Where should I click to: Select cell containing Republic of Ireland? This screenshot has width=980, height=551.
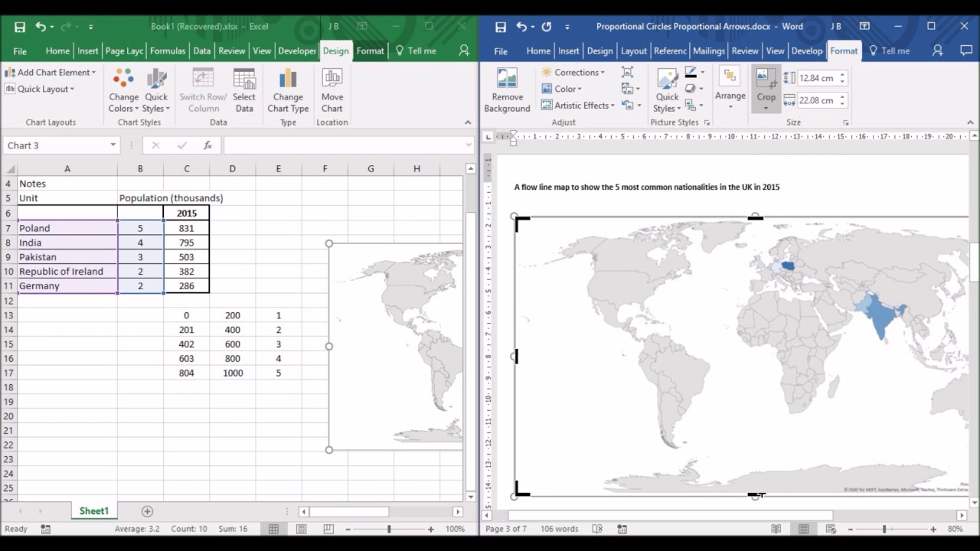point(67,271)
